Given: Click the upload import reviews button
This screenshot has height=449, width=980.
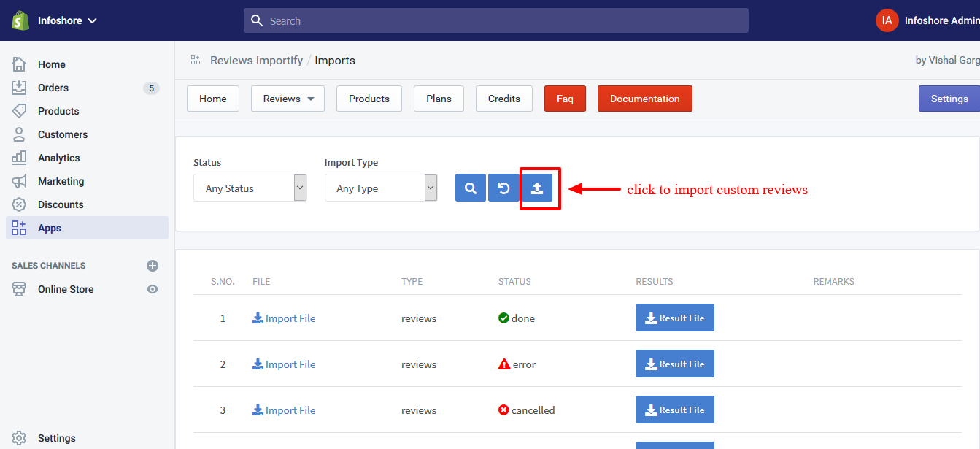Looking at the screenshot, I should pyautogui.click(x=537, y=188).
